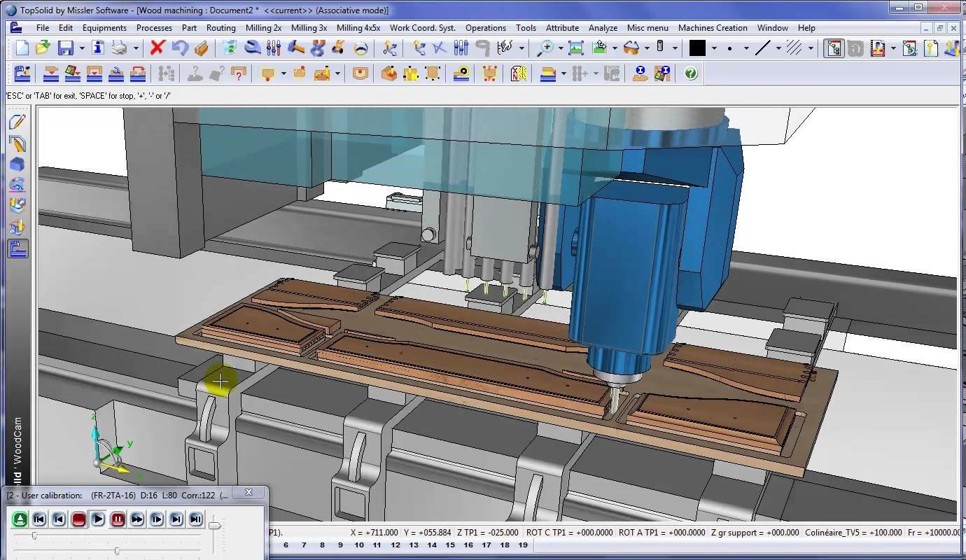Screen dimensions: 966x560
Task: Click the 'Z TP1 = -025.000' status bar value
Action: pyautogui.click(x=488, y=533)
